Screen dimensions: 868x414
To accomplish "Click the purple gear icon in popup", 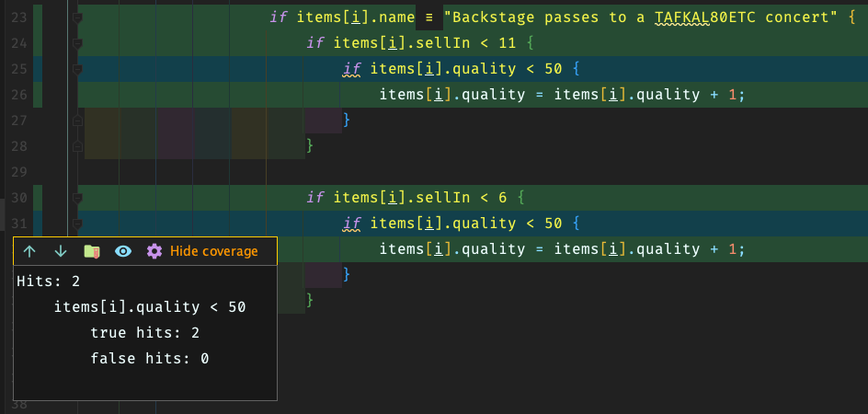I will point(154,251).
